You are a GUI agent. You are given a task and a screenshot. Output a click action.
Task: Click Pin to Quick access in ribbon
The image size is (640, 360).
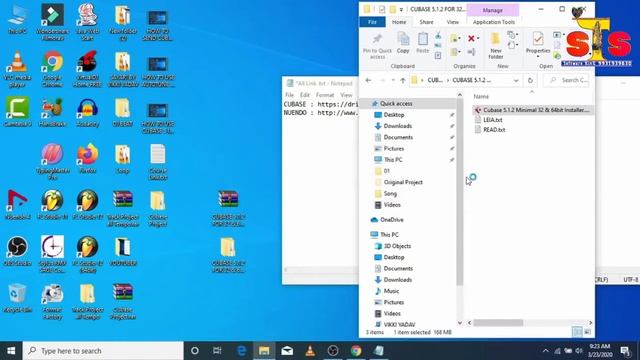tap(377, 46)
